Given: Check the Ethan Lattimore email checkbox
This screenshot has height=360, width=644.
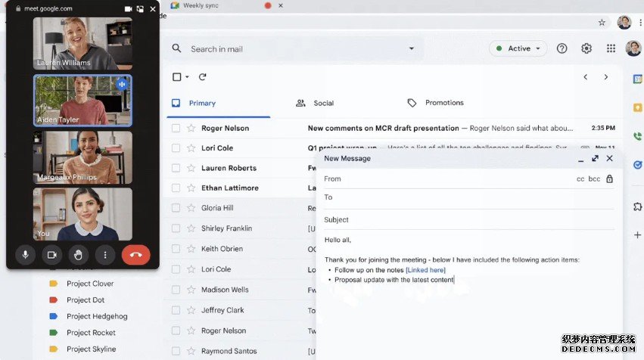Looking at the screenshot, I should click(176, 188).
